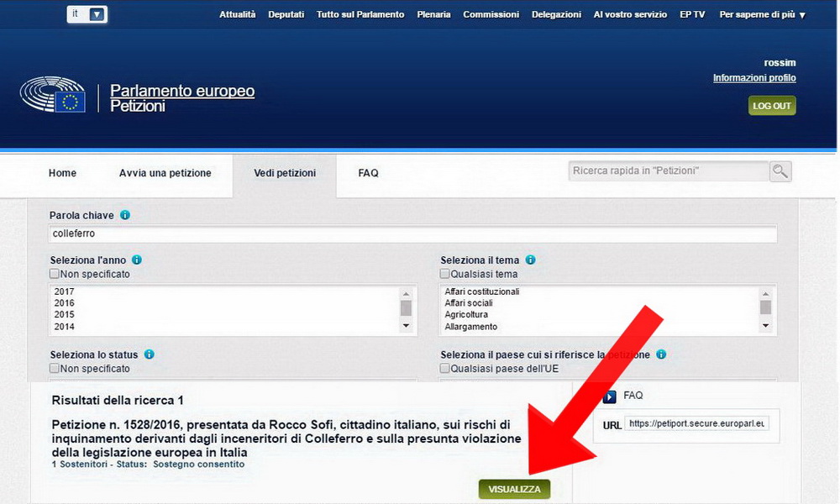Select Affari costituzionali theme

[481, 291]
